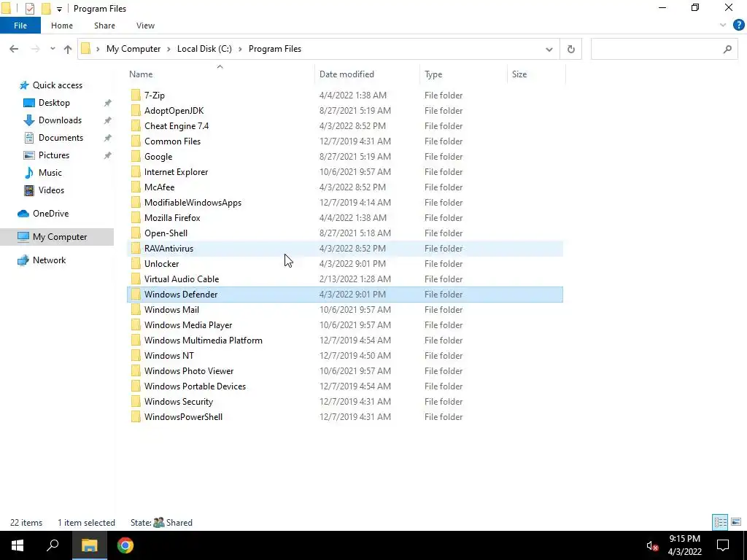Click the muted volume tray icon
The height and width of the screenshot is (560, 747).
(x=652, y=546)
